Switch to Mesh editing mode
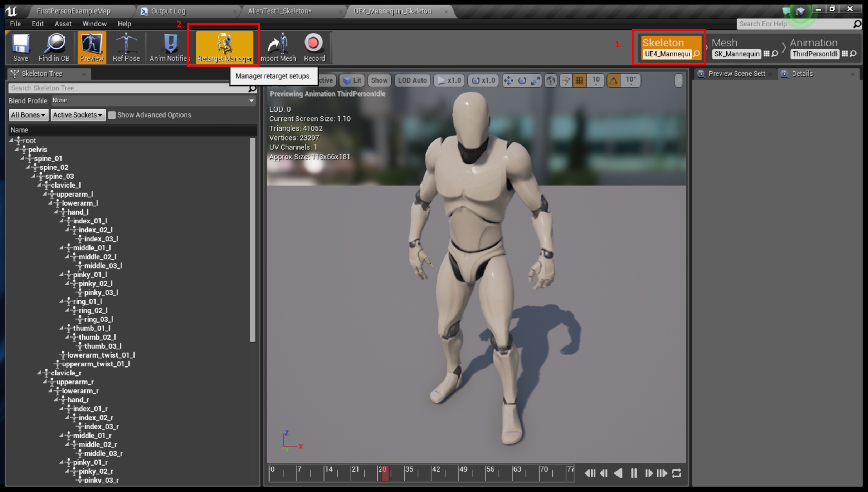 pos(725,43)
